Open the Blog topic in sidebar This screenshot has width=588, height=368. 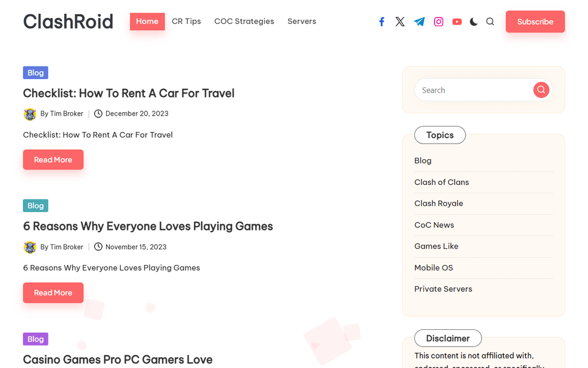423,161
